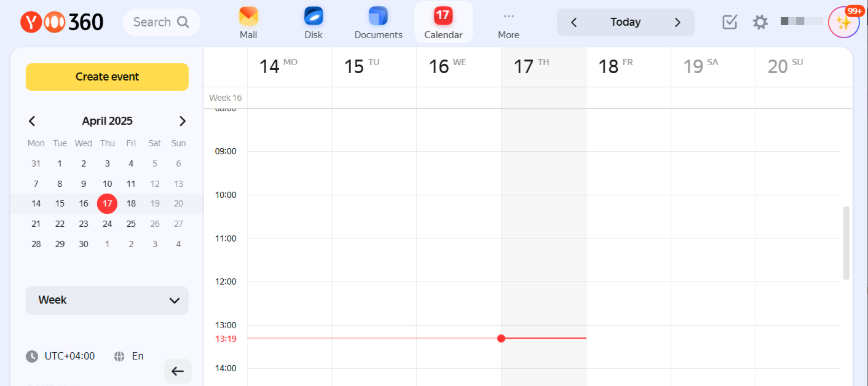Viewport: 868px width, 386px height.
Task: Collapse sidebar with left arrow button
Action: pyautogui.click(x=178, y=371)
